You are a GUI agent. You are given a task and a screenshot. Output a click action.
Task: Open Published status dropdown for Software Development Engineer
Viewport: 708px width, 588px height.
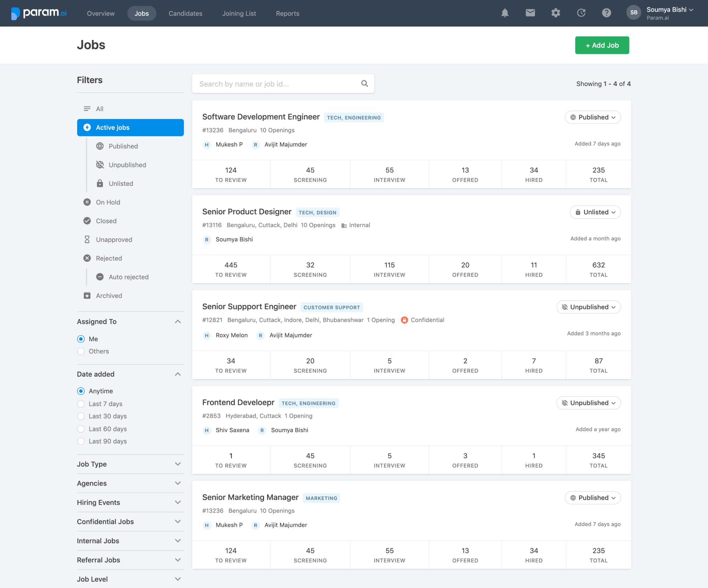pyautogui.click(x=593, y=117)
